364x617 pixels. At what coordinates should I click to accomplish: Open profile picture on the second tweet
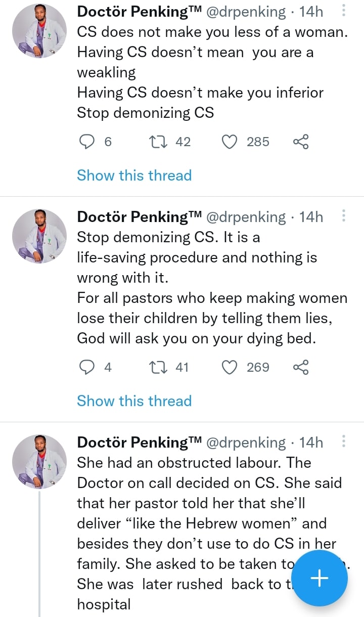39,236
